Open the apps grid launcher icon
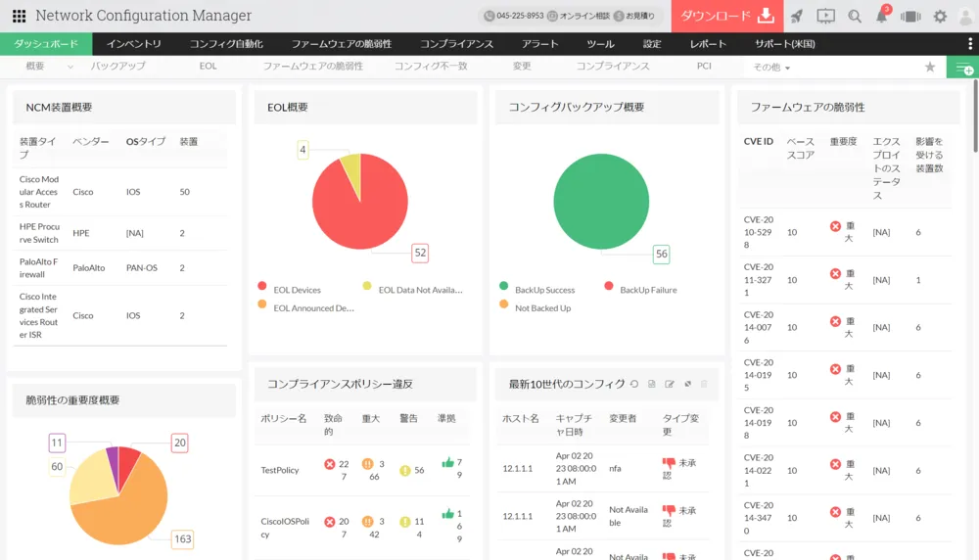 point(19,16)
